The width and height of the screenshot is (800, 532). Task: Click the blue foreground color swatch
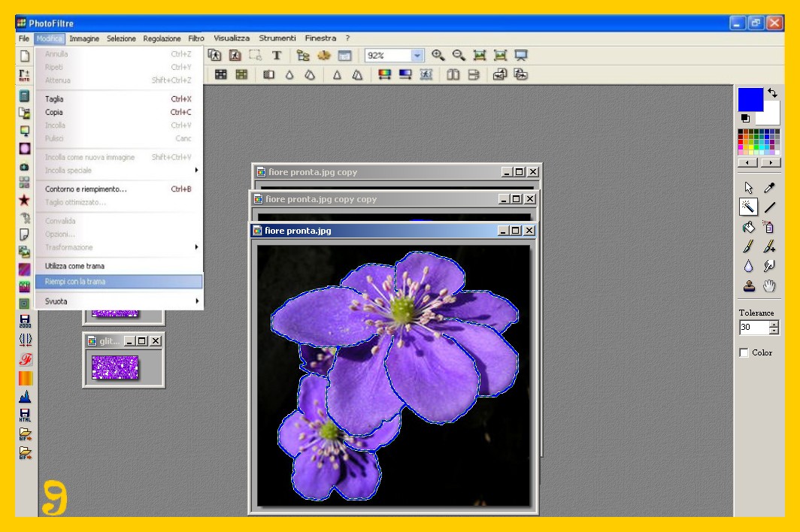point(750,99)
